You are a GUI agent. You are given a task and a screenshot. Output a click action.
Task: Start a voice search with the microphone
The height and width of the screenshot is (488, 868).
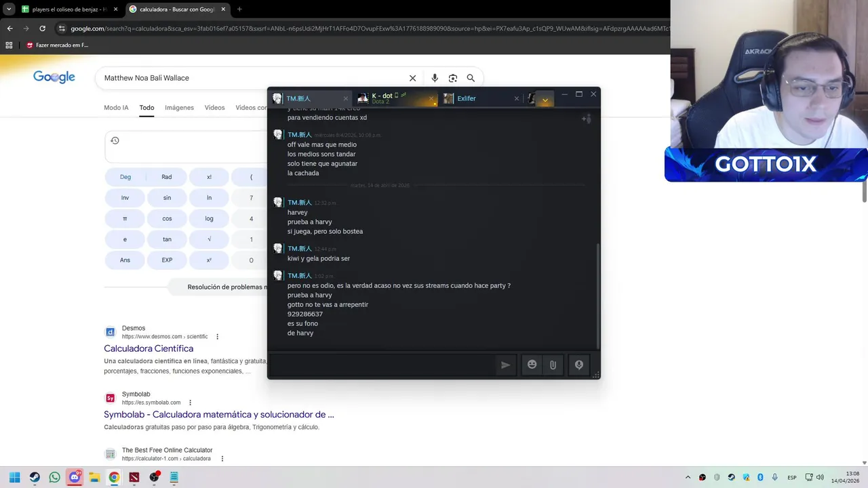pyautogui.click(x=435, y=78)
